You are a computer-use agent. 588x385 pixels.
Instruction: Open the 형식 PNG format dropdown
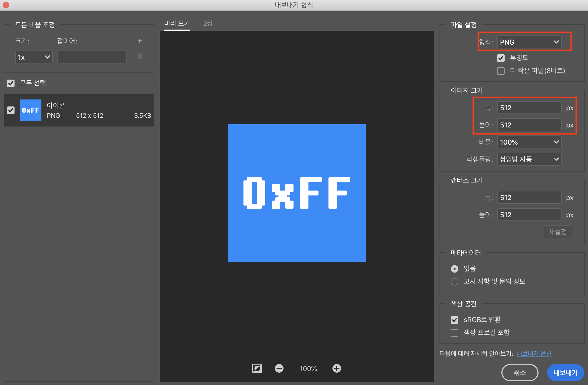(x=529, y=42)
